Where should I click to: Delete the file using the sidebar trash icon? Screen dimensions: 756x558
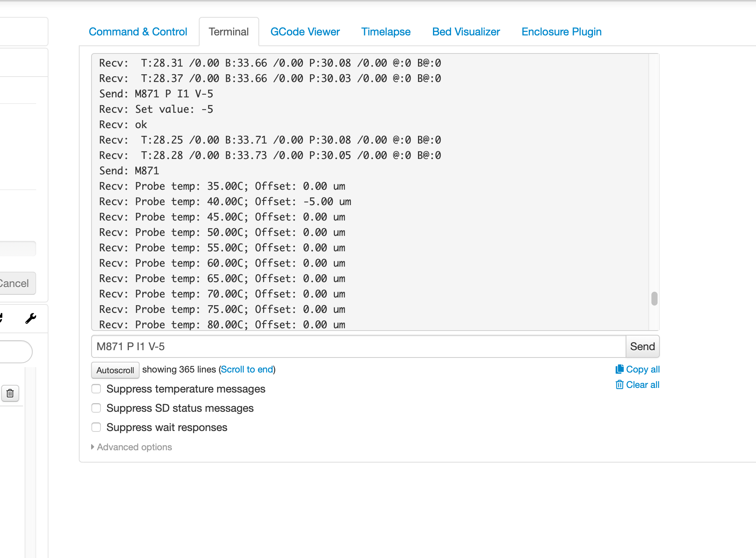(10, 393)
